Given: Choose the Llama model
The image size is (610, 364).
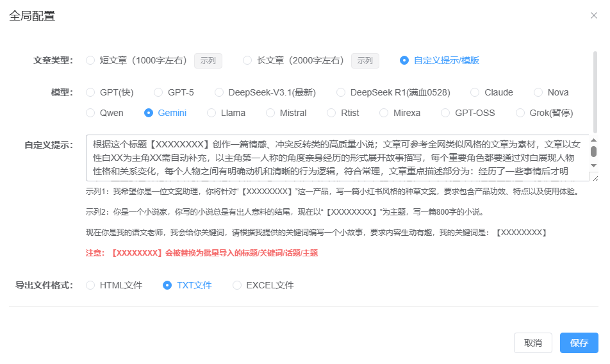Looking at the screenshot, I should [x=211, y=113].
